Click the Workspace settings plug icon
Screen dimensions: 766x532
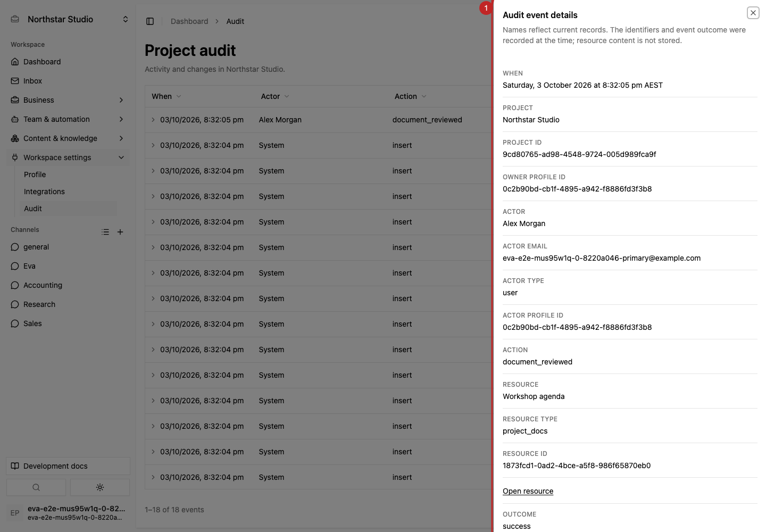[15, 157]
